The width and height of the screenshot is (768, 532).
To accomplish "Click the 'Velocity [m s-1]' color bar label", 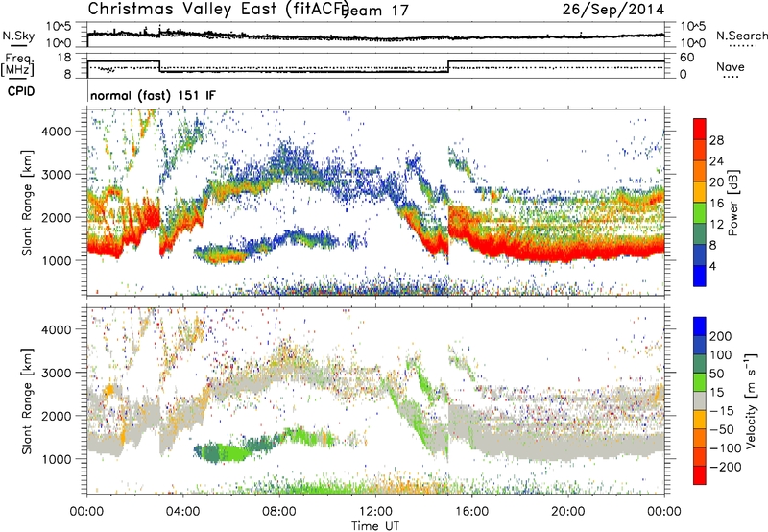I will pos(751,400).
